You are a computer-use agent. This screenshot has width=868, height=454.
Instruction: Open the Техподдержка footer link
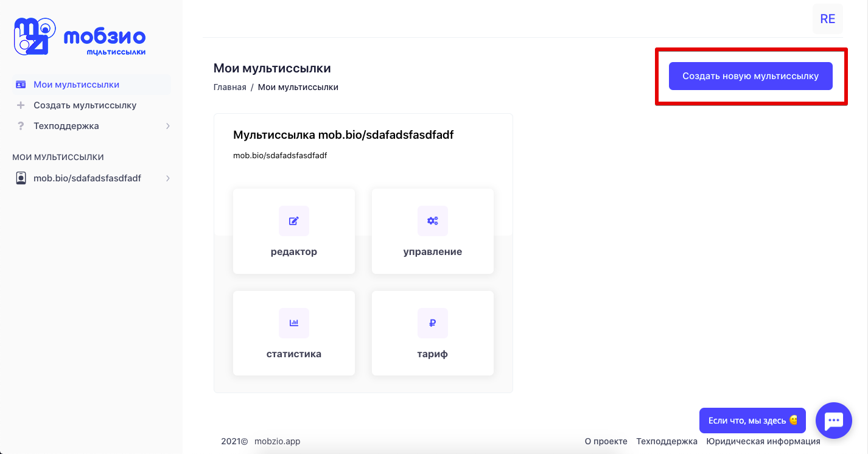point(667,441)
